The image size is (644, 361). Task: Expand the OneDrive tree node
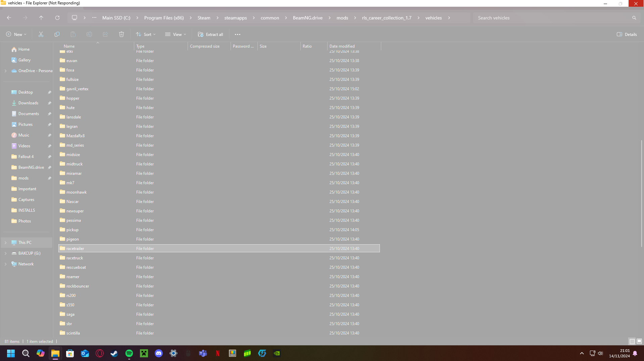tap(5, 71)
